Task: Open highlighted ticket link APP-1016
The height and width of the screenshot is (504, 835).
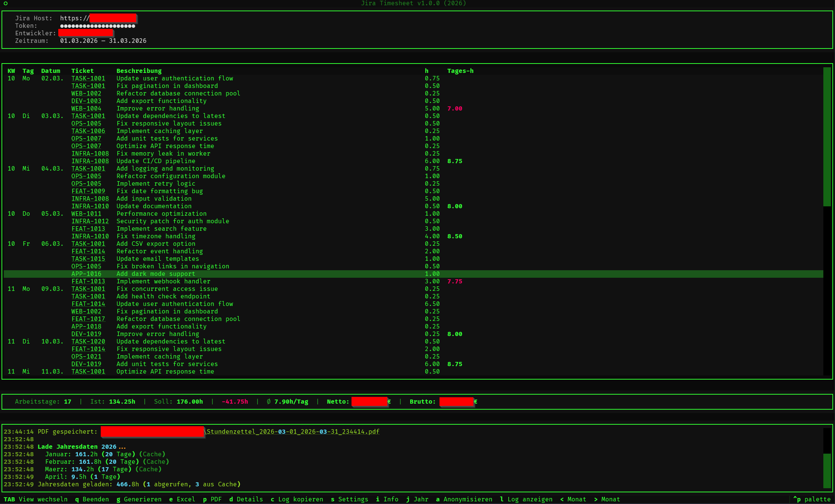Action: tap(86, 274)
